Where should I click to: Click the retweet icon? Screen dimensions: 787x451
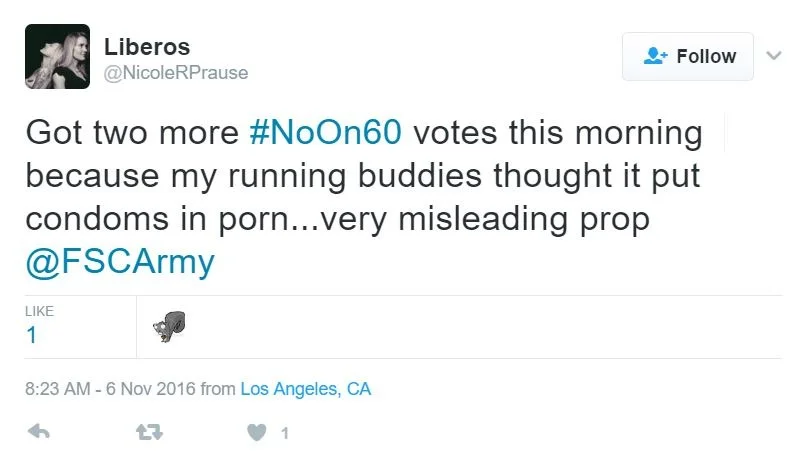point(150,432)
